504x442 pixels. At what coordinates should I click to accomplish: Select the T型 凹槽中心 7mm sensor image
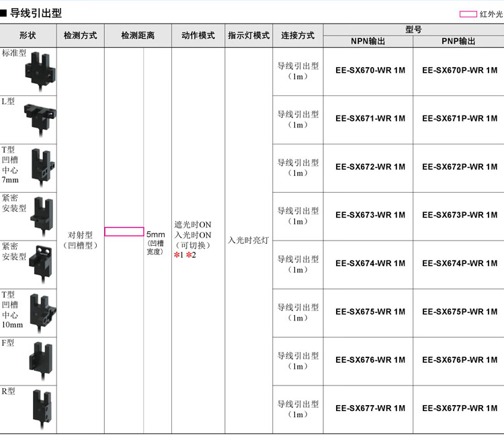pos(43,168)
